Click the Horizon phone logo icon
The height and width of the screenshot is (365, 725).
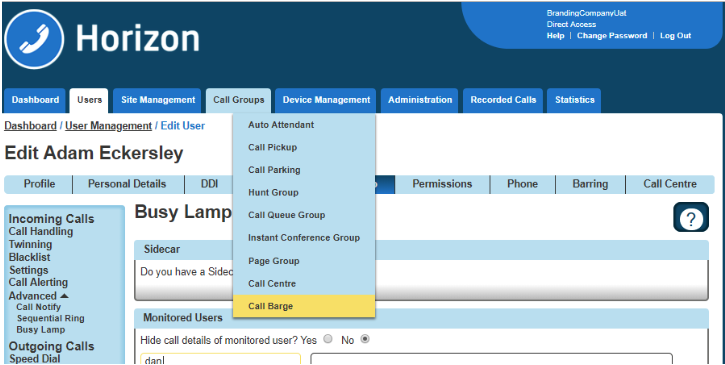(35, 39)
